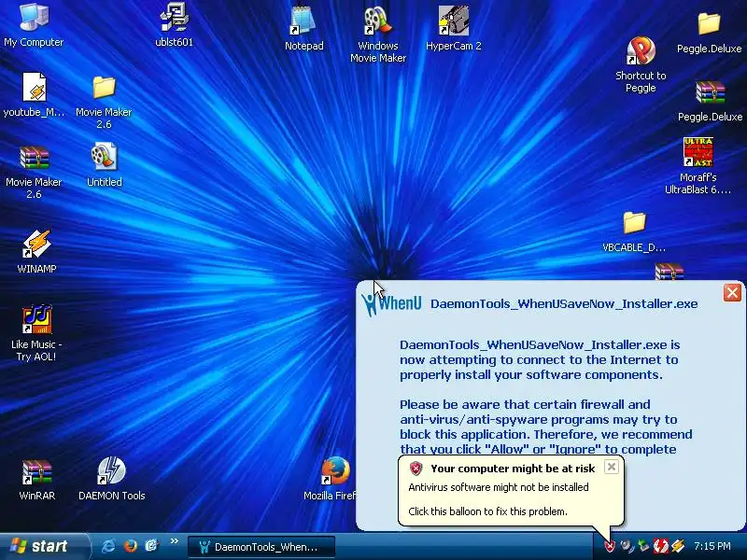The width and height of the screenshot is (747, 560).
Task: Open the Like Music - Try AOL! shortcut
Action: tap(36, 332)
